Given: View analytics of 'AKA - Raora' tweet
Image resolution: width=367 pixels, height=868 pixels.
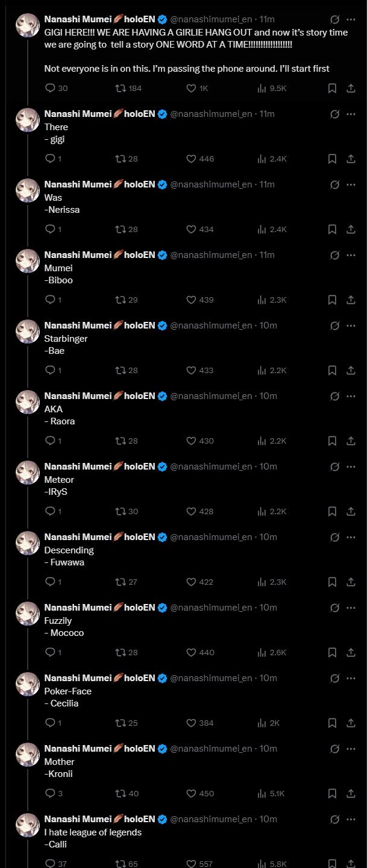Looking at the screenshot, I should [262, 441].
